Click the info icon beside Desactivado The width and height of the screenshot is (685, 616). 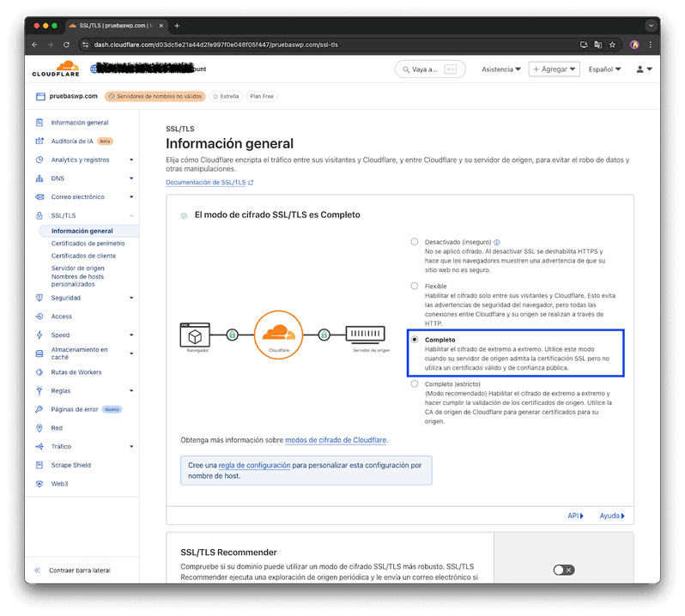(x=497, y=242)
